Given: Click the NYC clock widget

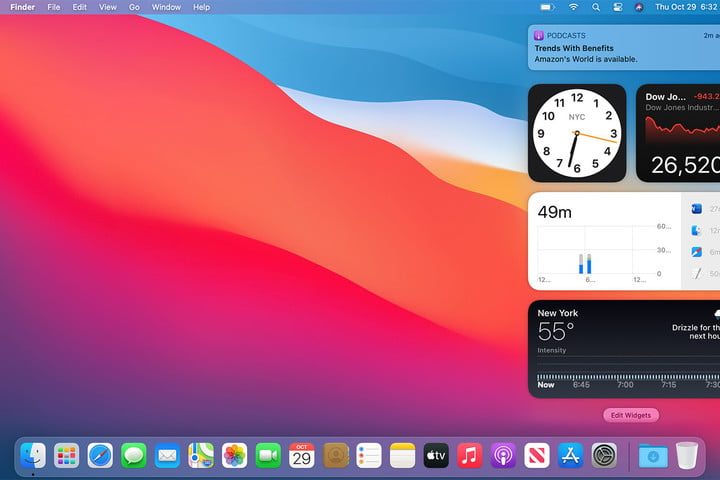Looking at the screenshot, I should pyautogui.click(x=577, y=133).
